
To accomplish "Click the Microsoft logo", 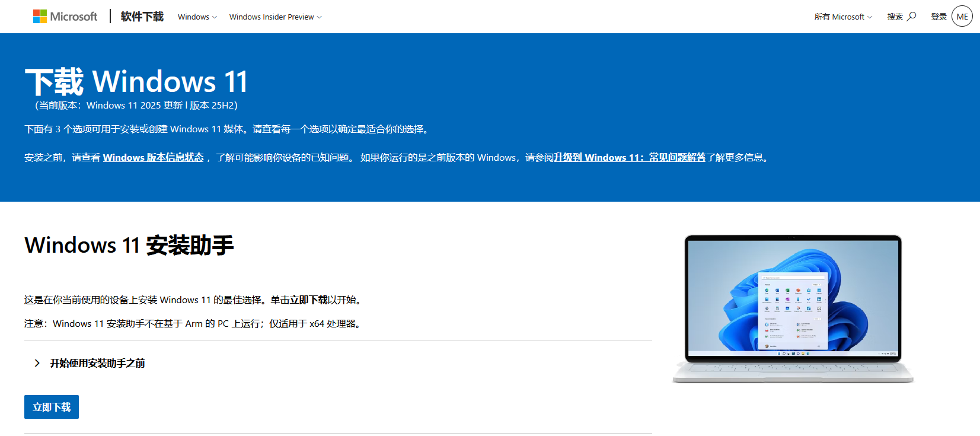I will tap(65, 17).
